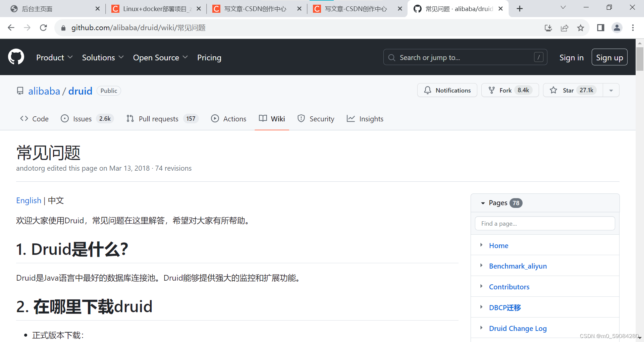Viewport: 644px width, 342px height.
Task: Click Sign up to create an account
Action: [609, 57]
